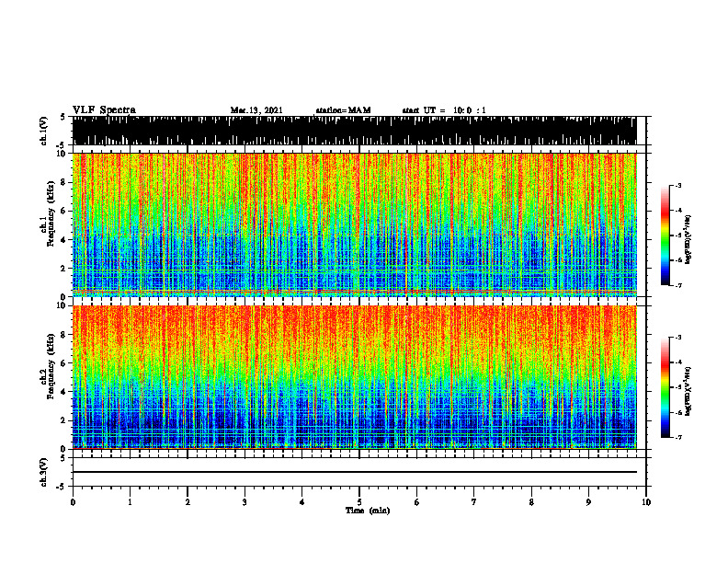Click the "6" kHz tick of ch.2 spectrogram
Screen dimensions: 728x563
(x=63, y=362)
